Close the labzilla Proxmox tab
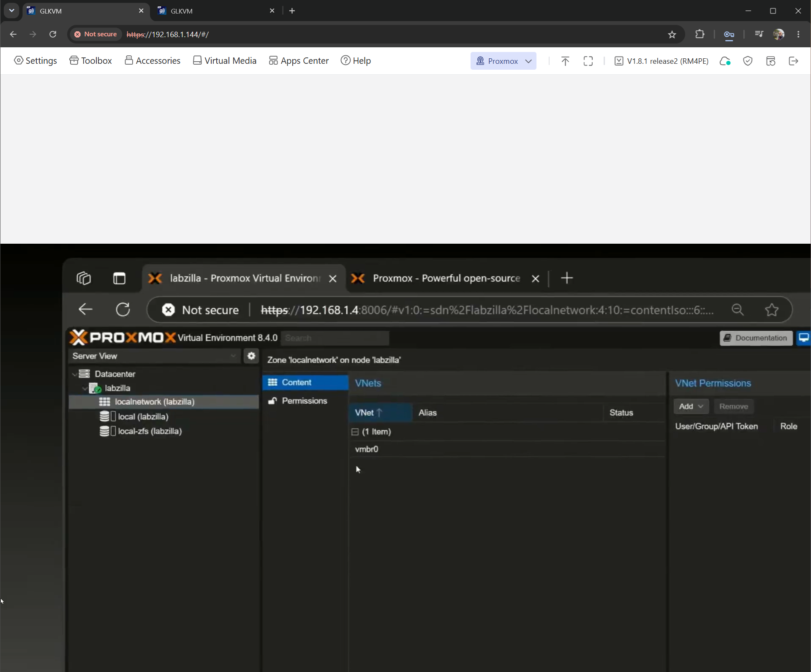The width and height of the screenshot is (811, 672). tap(333, 279)
